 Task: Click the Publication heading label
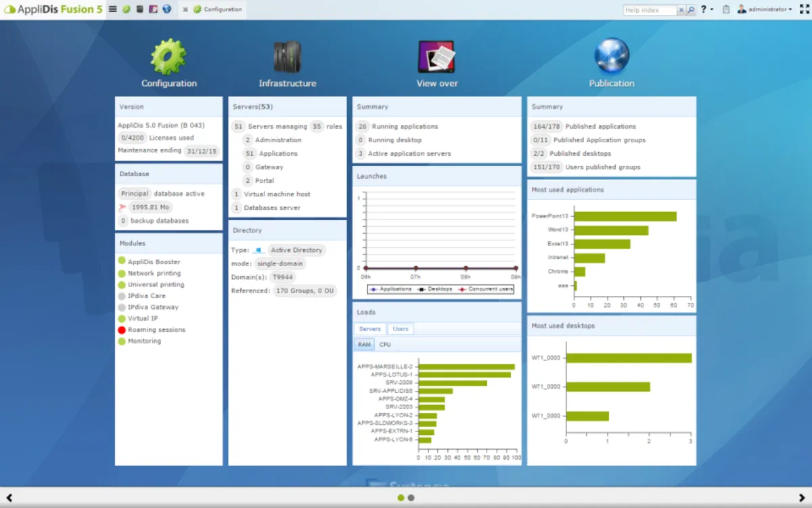tap(612, 83)
